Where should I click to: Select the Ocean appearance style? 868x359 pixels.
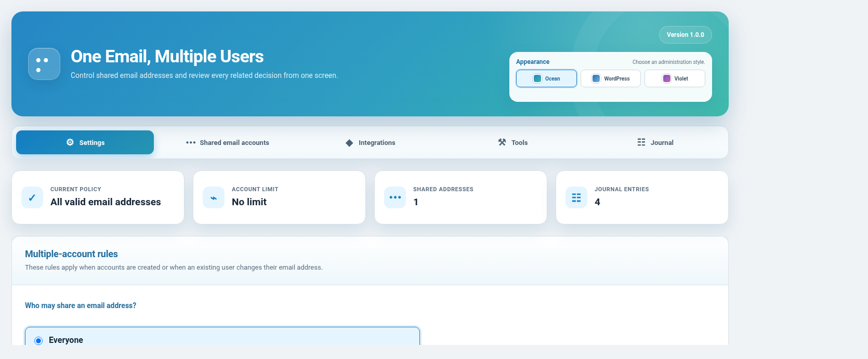coord(546,78)
